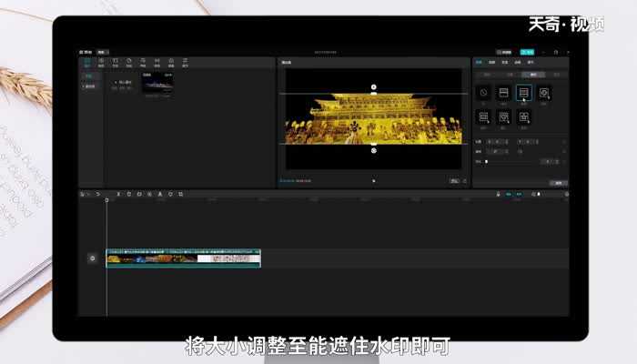Select the rectangle mask icon
This screenshot has width=637, height=364.
483,117
